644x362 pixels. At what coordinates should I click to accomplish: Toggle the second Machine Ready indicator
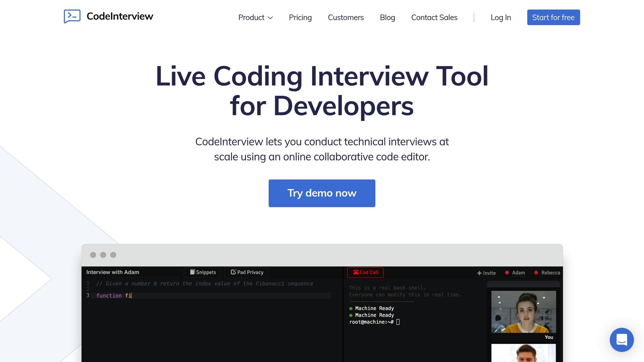[351, 315]
